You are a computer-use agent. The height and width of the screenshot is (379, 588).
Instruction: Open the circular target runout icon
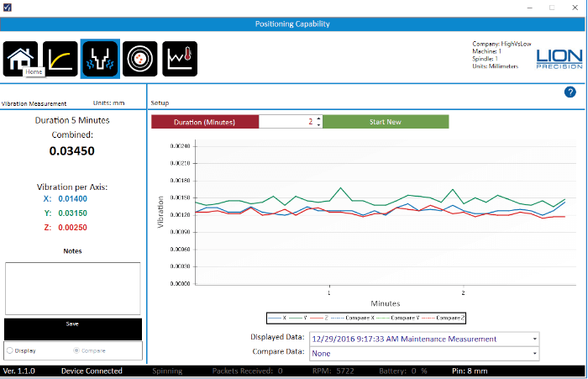point(140,59)
